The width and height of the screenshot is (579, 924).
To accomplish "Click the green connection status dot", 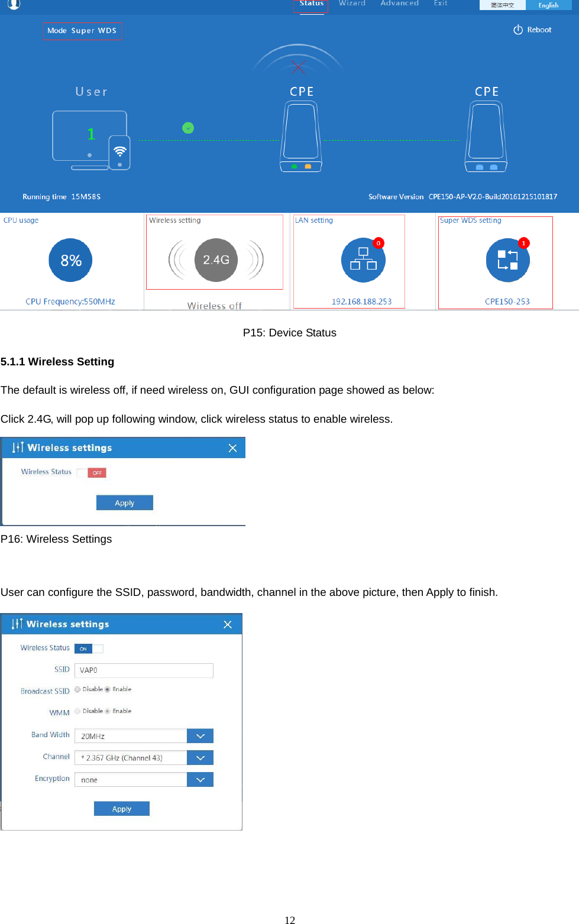I will [x=188, y=128].
